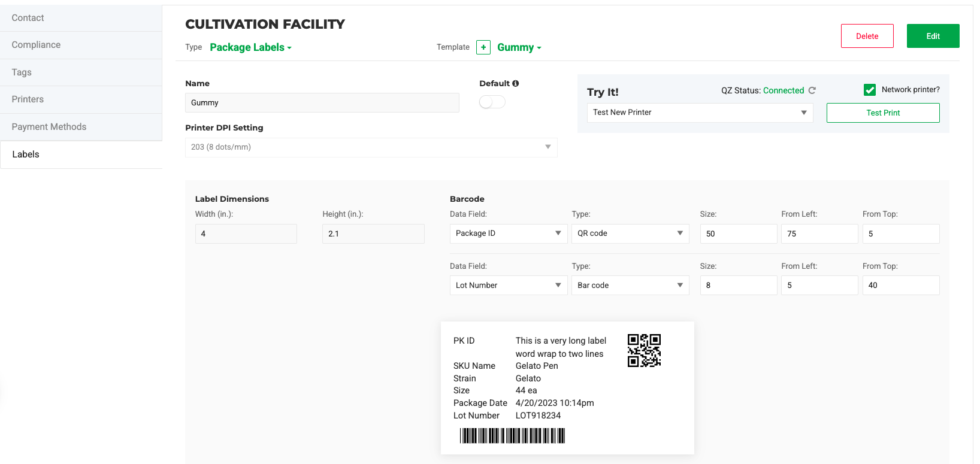Select the Payment Methods sidebar tab
This screenshot has width=980, height=464.
49,127
